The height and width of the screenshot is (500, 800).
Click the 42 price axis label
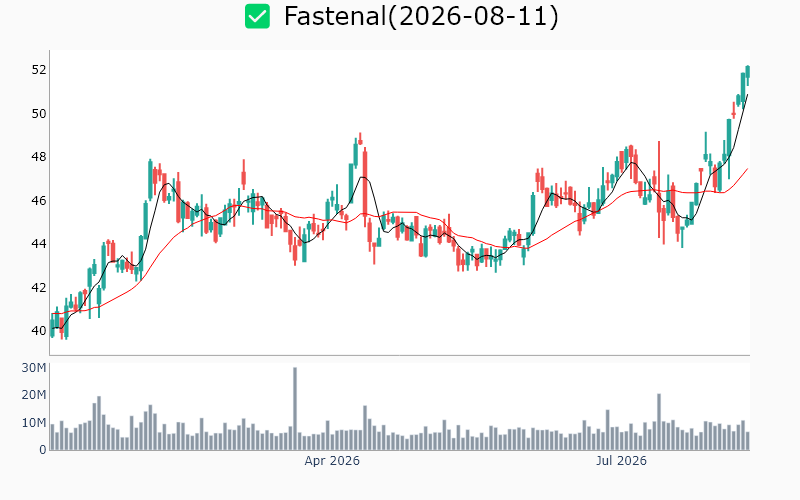point(39,288)
